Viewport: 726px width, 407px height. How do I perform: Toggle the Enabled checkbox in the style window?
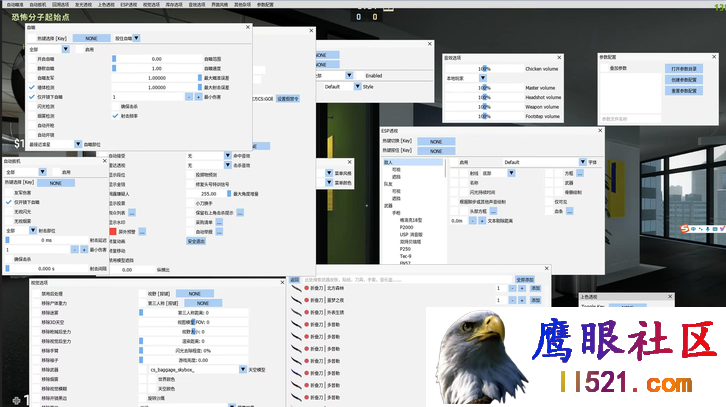click(x=360, y=75)
